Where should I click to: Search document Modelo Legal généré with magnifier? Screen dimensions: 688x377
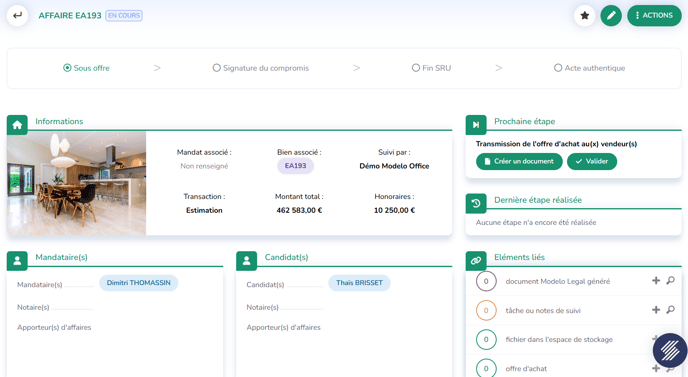[670, 280]
